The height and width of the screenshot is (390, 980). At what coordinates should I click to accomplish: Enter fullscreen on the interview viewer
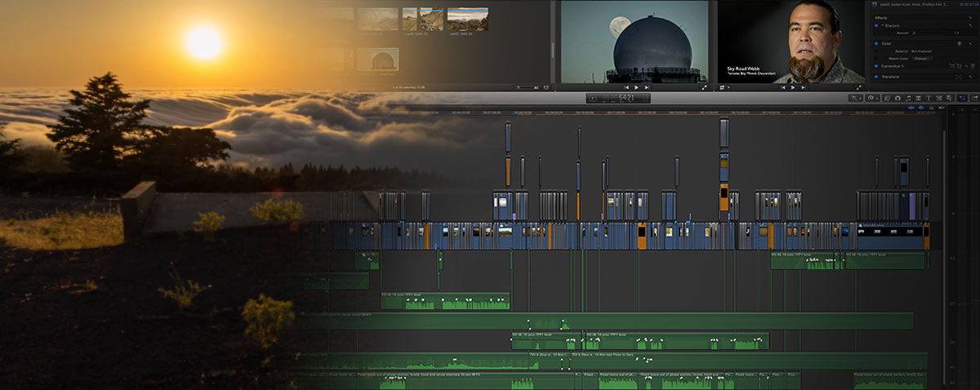859,87
